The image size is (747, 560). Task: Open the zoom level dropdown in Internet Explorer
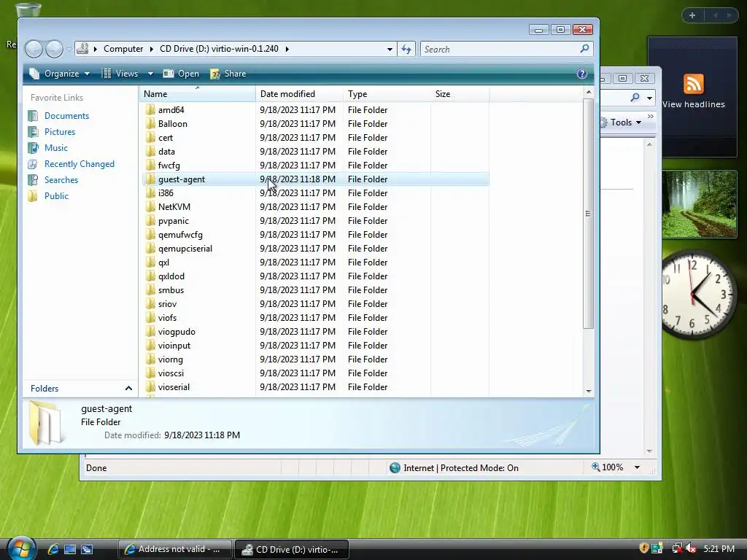coord(637,467)
